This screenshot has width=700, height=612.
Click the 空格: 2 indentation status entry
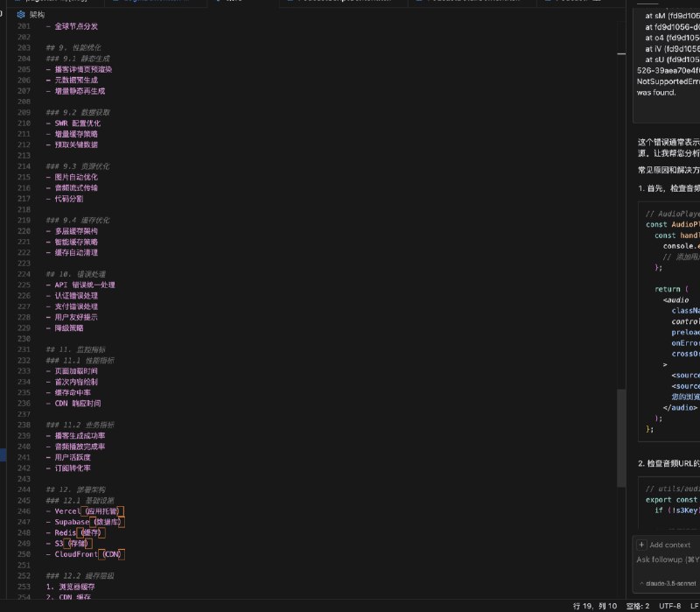638,606
